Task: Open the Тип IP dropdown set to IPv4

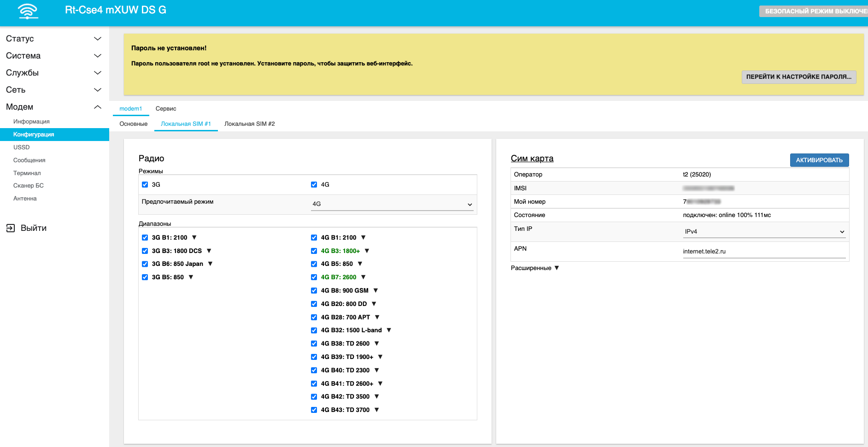Action: pos(764,232)
